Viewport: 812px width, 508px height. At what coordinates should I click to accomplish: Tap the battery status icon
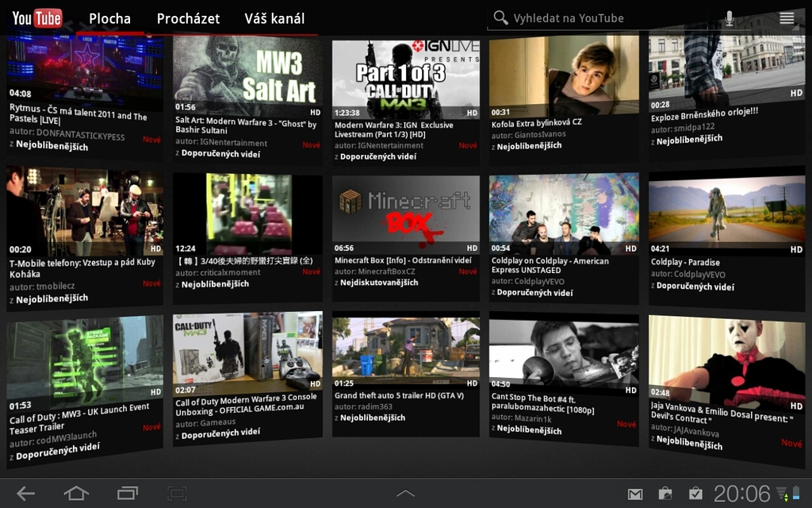click(796, 492)
